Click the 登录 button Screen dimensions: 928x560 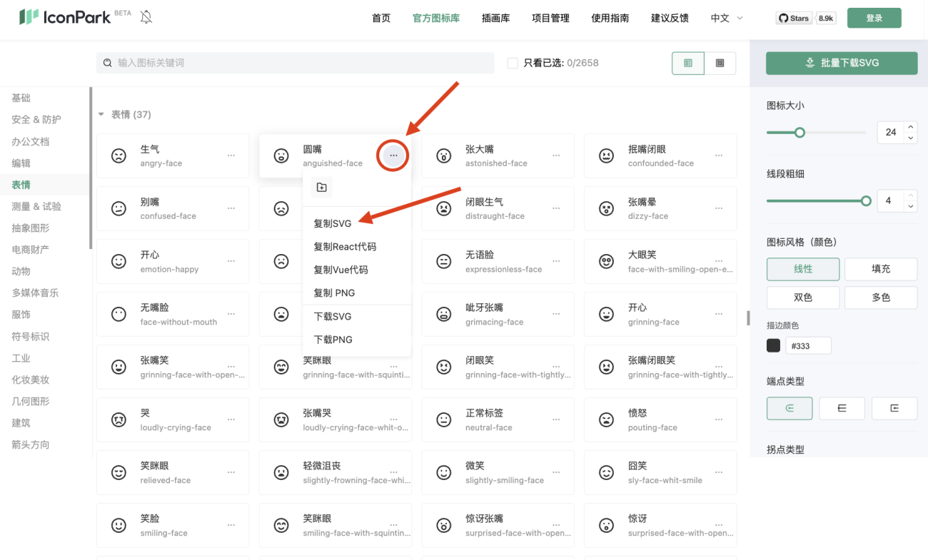pyautogui.click(x=874, y=18)
